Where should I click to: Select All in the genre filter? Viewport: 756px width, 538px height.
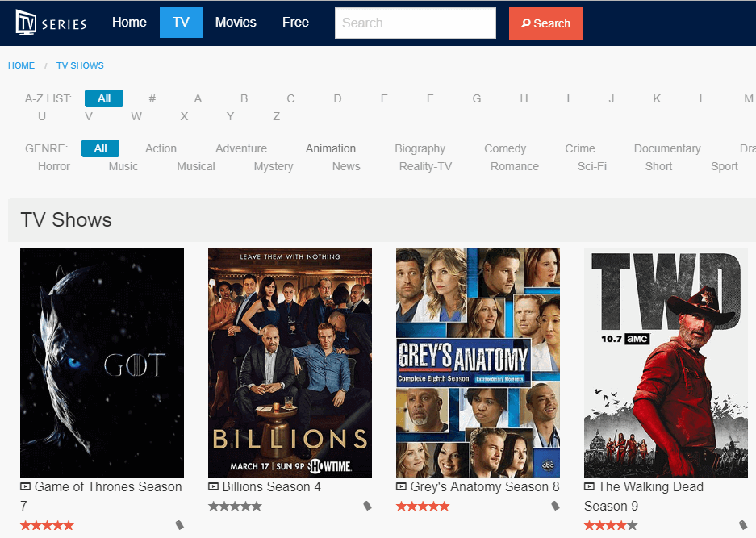(100, 148)
